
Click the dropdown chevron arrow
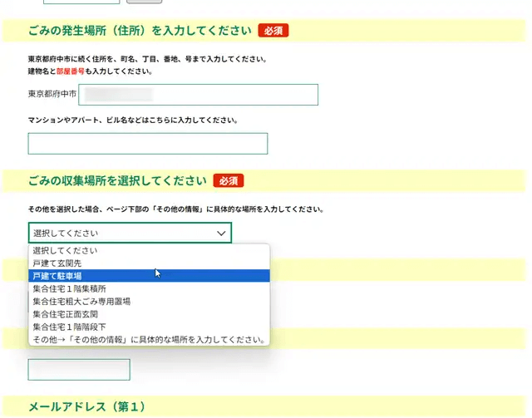pyautogui.click(x=221, y=233)
